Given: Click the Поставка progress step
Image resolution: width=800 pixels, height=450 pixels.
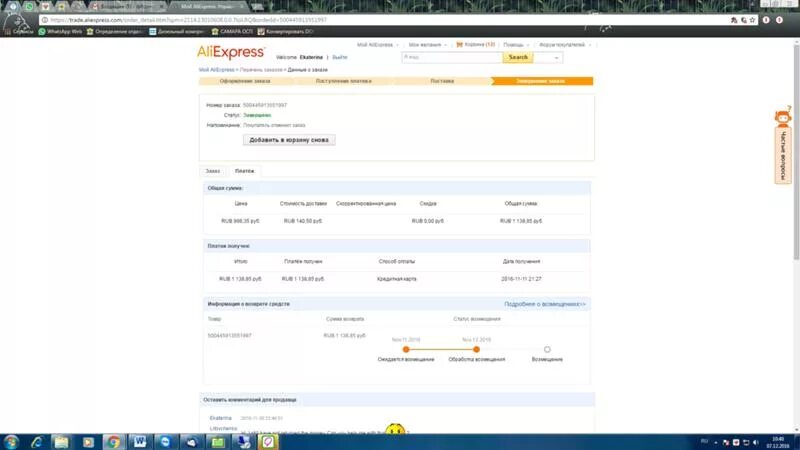Looking at the screenshot, I should coord(442,81).
